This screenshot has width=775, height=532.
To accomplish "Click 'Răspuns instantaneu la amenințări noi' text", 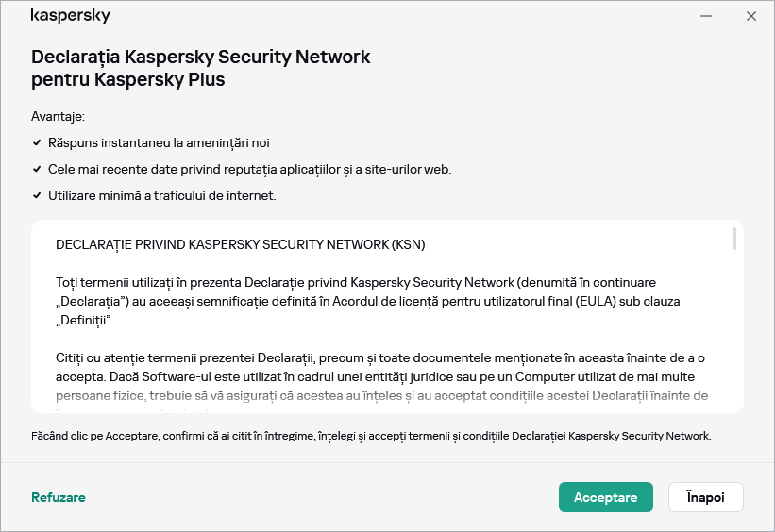I will click(159, 142).
